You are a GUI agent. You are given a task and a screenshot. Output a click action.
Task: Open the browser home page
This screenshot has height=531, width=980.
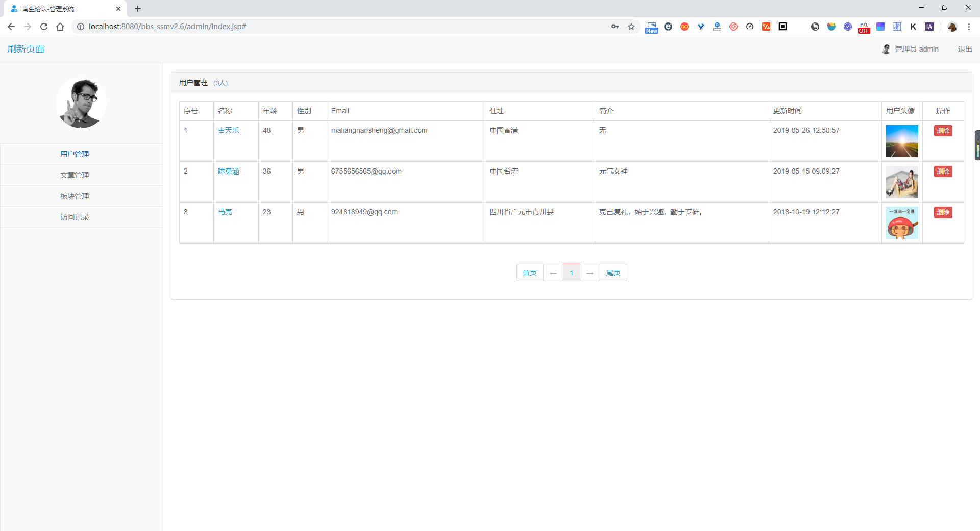coord(60,27)
